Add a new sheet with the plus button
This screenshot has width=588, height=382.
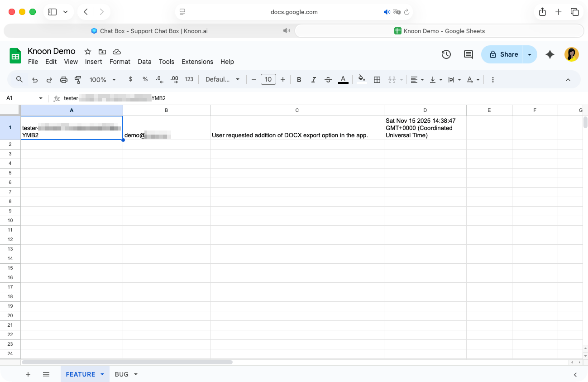pos(28,374)
